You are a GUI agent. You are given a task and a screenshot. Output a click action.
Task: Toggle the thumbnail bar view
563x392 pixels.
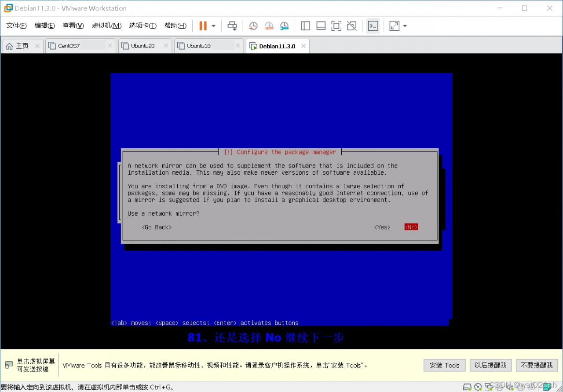point(321,26)
